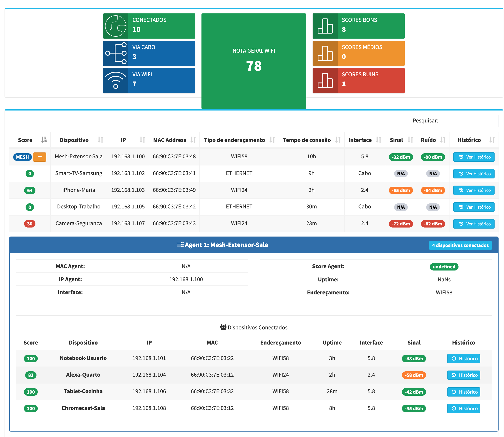Image resolution: width=504 pixels, height=437 pixels.
Task: Collapse the Mesh-Extensor-Sala row with minus button
Action: [x=39, y=157]
